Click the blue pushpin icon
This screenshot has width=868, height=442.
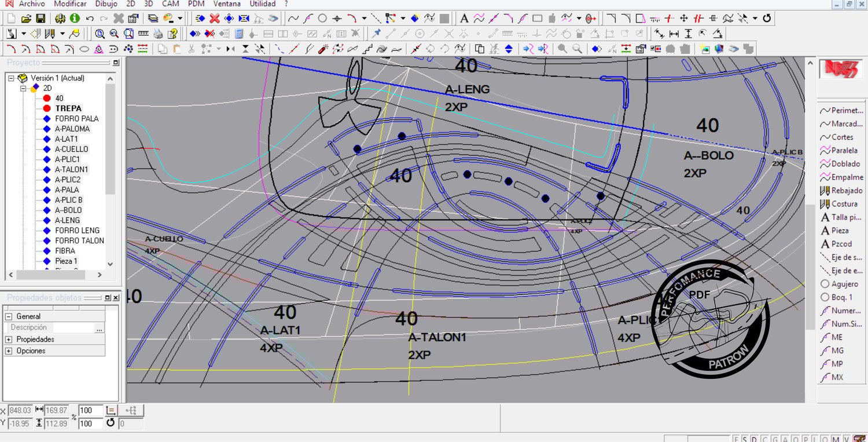[377, 34]
